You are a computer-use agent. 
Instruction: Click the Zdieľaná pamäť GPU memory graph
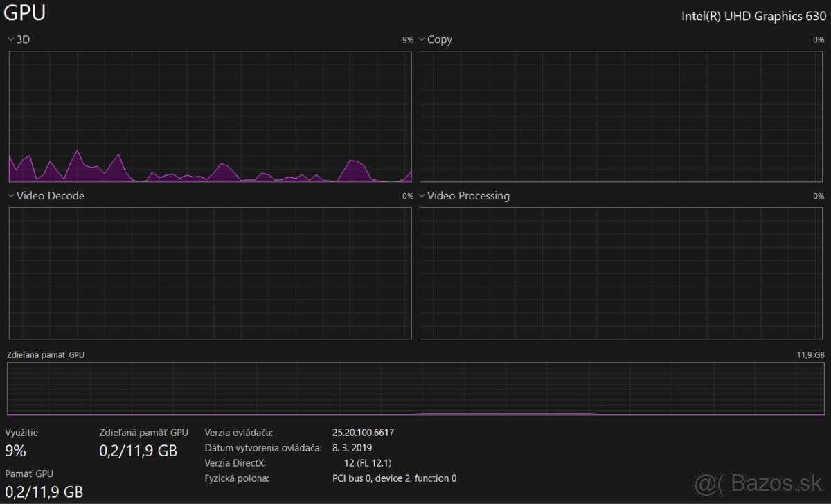tap(415, 388)
